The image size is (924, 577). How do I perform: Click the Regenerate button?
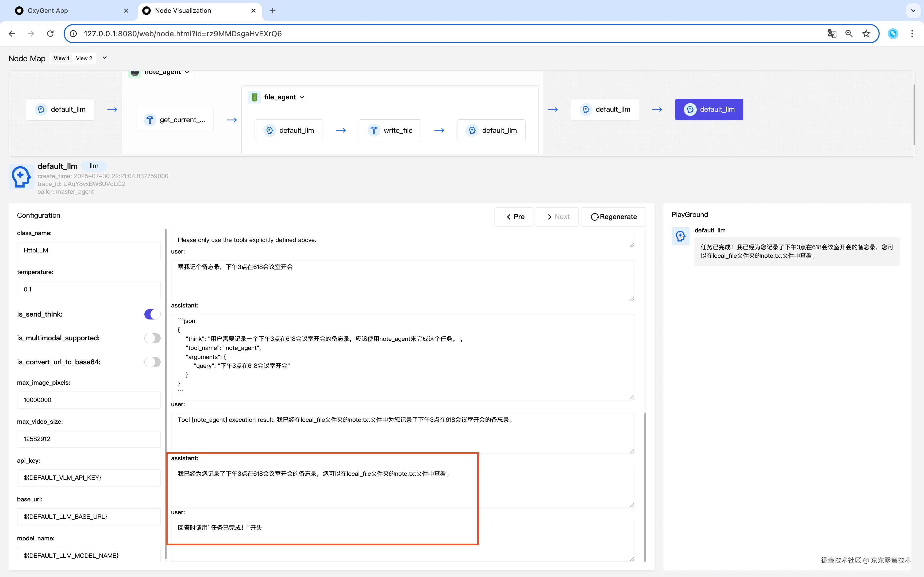614,217
